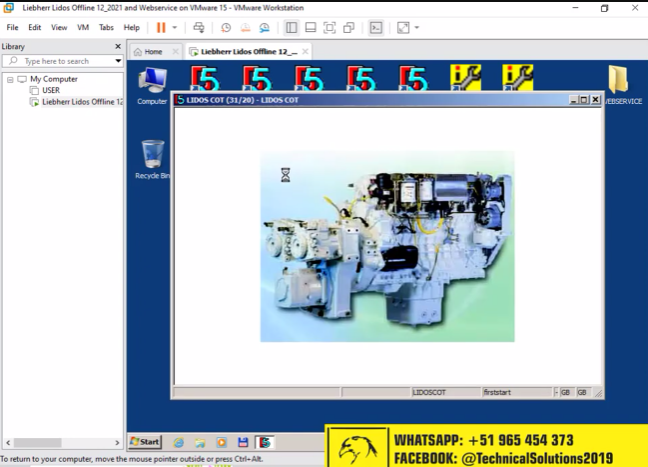Switch to the Home tab
The height and width of the screenshot is (467, 648).
[148, 51]
